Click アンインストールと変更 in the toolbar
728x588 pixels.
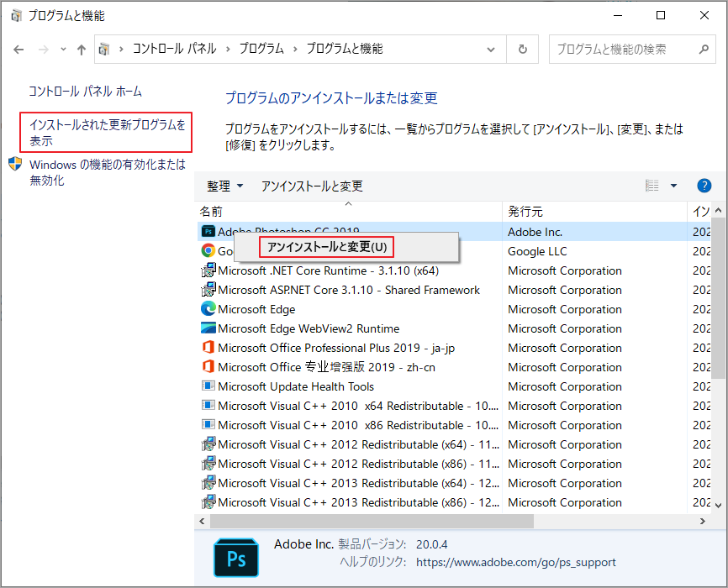pyautogui.click(x=312, y=186)
